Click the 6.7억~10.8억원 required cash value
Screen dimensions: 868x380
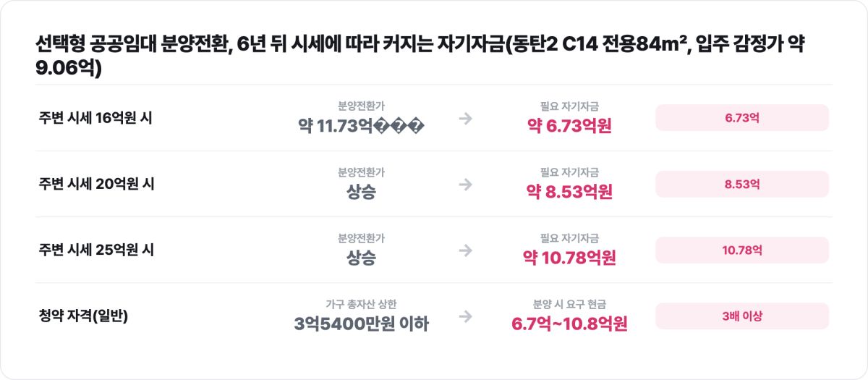(569, 324)
